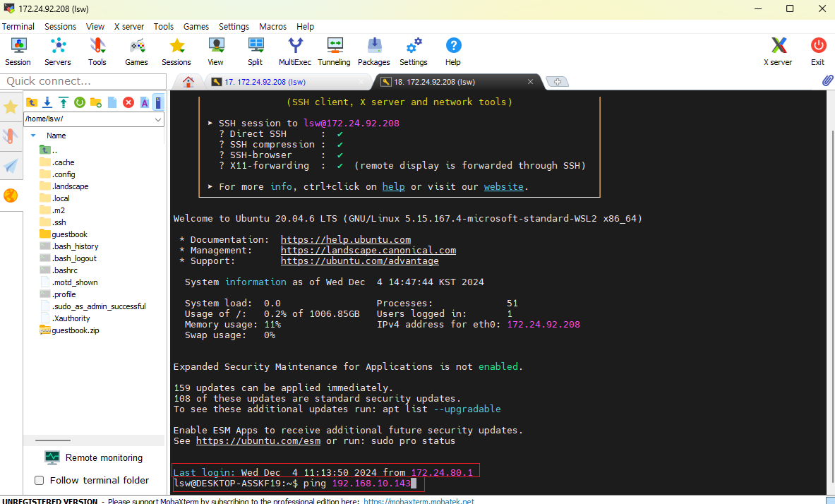The height and width of the screenshot is (504, 835).
Task: Click the rename 'A' file icon
Action: (144, 102)
